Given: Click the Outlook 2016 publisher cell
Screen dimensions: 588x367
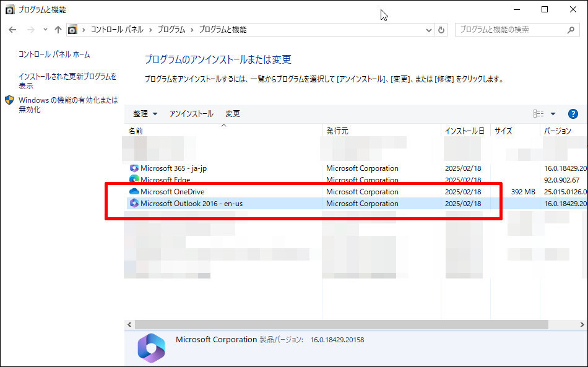Looking at the screenshot, I should [362, 204].
